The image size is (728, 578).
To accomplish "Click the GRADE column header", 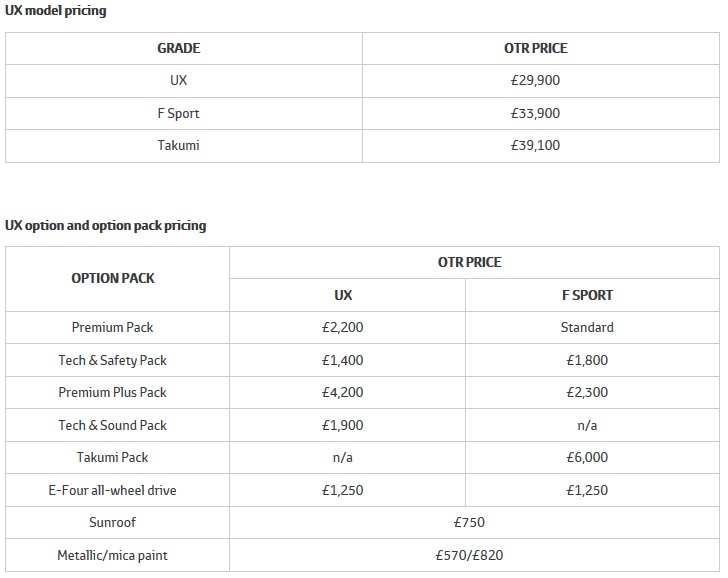I will (178, 48).
